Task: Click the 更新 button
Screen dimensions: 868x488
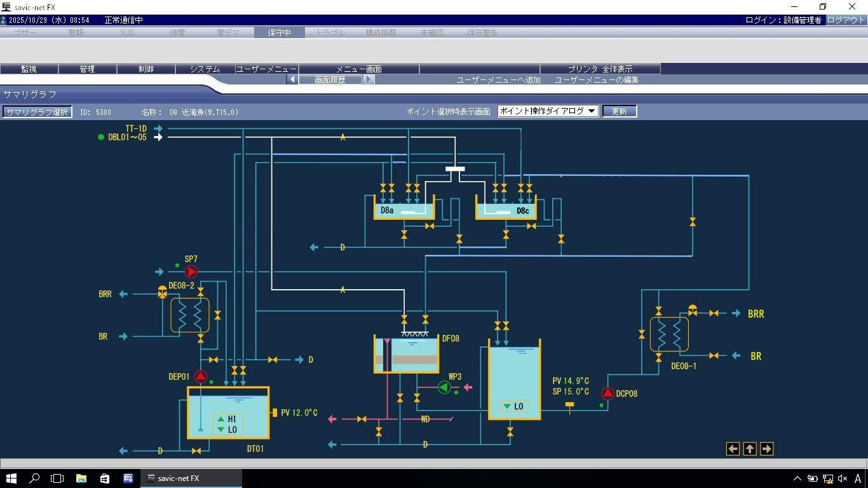Action: tap(619, 111)
